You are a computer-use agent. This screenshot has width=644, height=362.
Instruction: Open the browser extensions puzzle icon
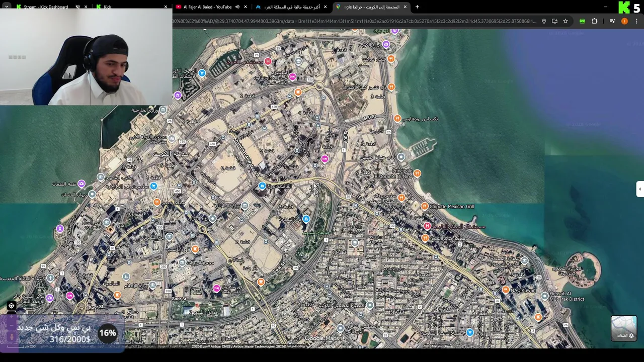point(595,21)
